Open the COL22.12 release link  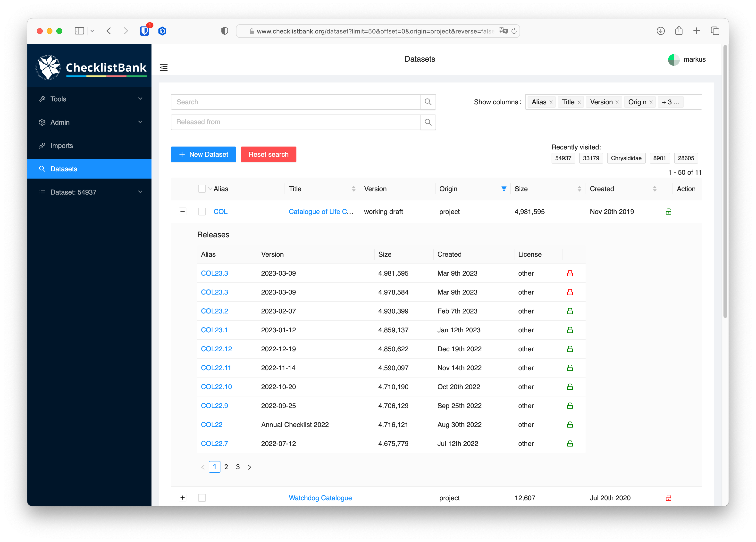pyautogui.click(x=216, y=349)
